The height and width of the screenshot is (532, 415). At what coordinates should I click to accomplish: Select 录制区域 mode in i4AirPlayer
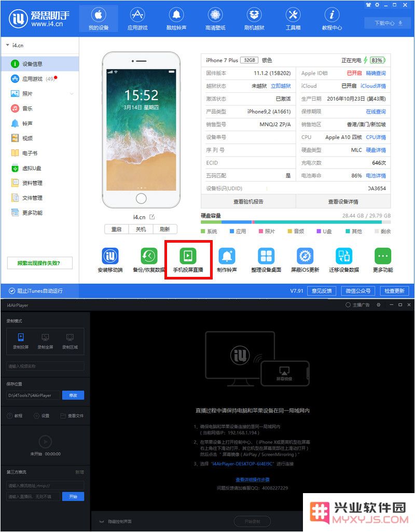coord(70,341)
